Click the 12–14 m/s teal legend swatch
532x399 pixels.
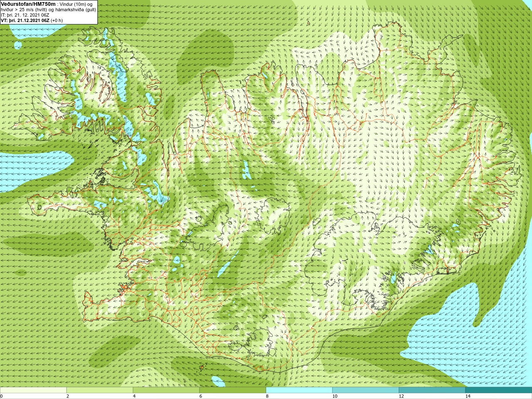[x=432, y=390]
